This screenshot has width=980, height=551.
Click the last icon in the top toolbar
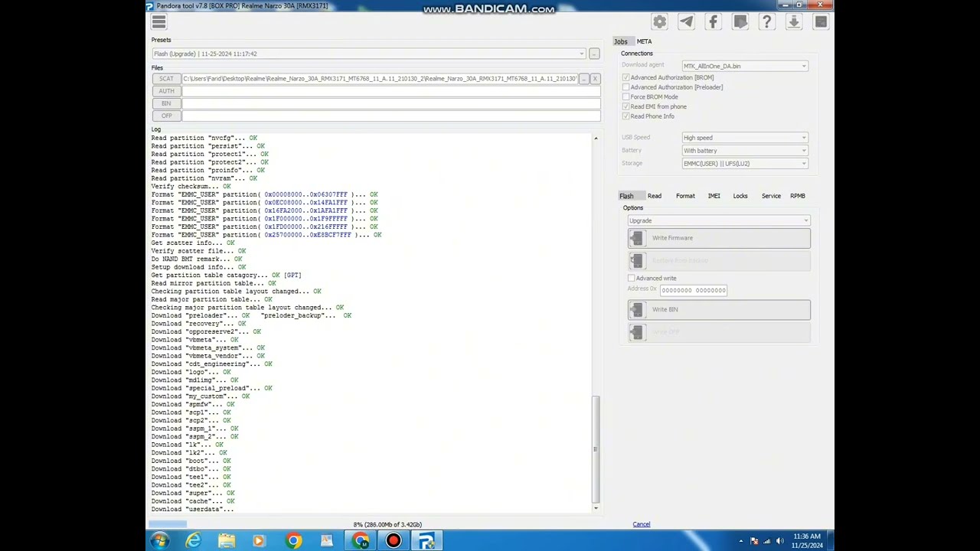820,22
